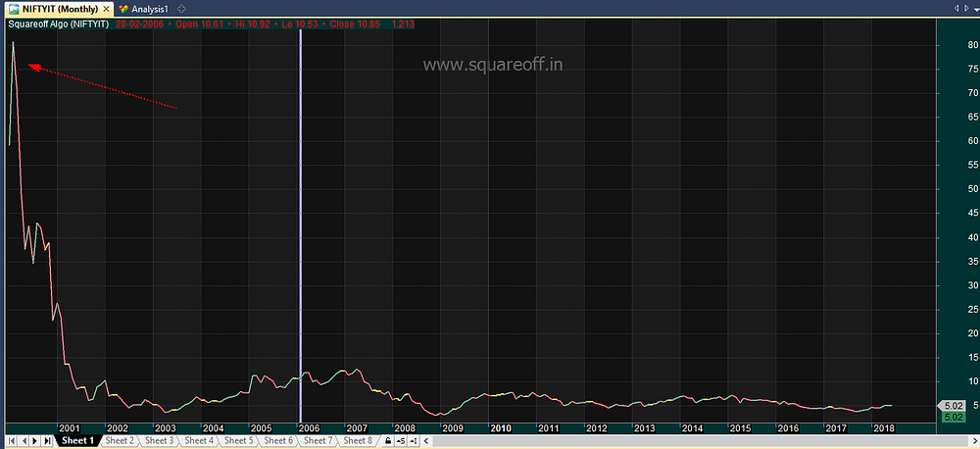Open a new tab with the plus icon
This screenshot has width=980, height=449.
pos(181,9)
